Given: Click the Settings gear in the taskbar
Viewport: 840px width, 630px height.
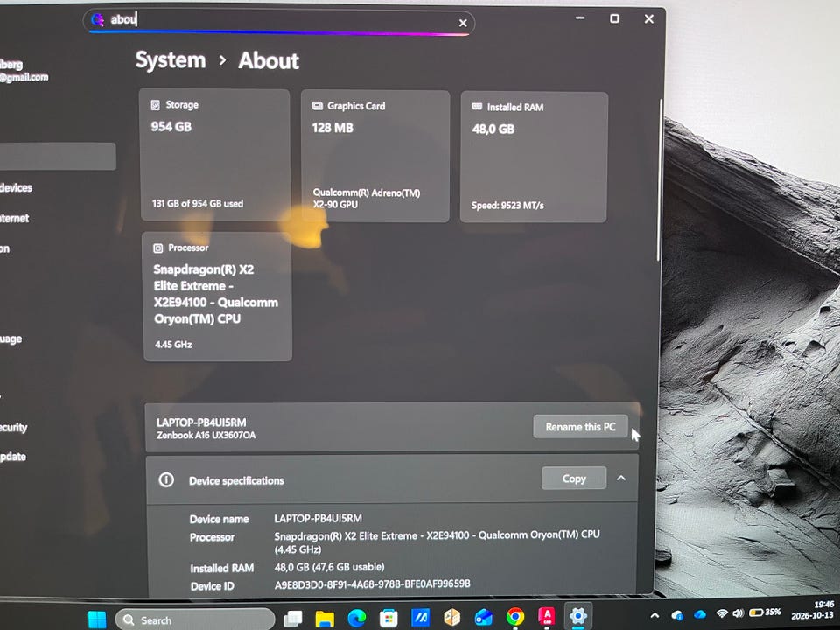Looking at the screenshot, I should click(x=578, y=616).
